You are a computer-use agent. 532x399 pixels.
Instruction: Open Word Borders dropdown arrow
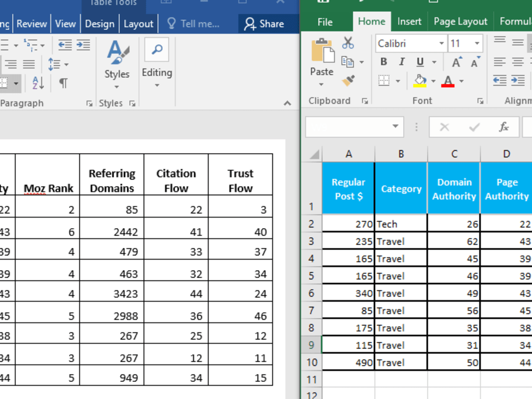[16, 83]
